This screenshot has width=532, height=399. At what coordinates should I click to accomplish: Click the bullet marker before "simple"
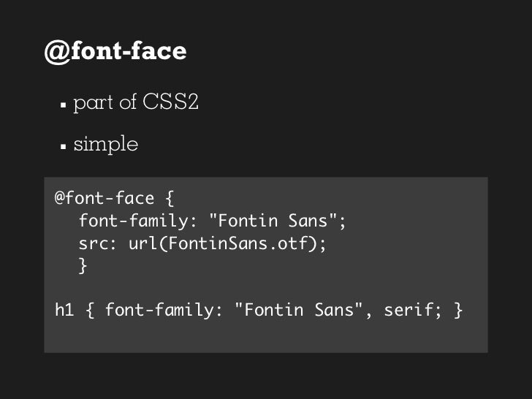(x=63, y=146)
